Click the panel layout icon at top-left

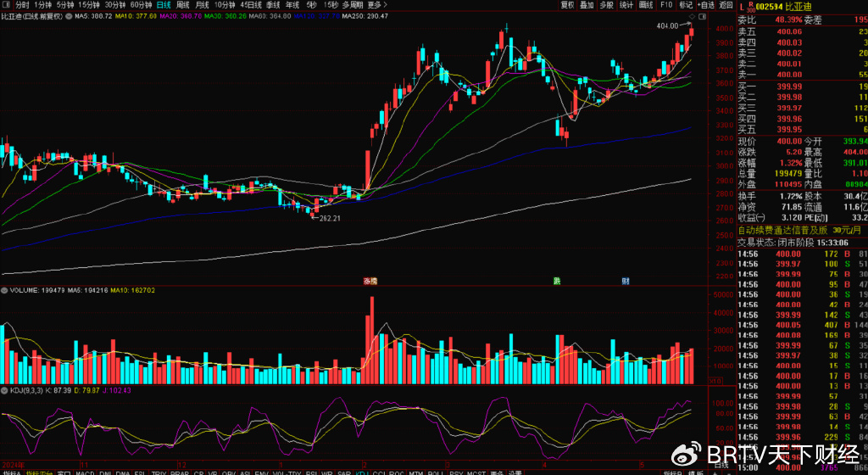coord(7,5)
